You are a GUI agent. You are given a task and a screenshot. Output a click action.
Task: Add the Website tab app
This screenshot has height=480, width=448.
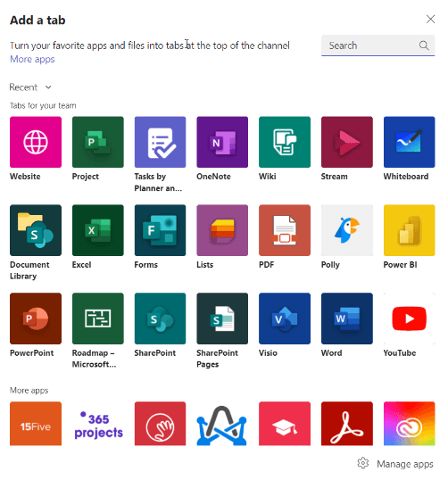[36, 142]
